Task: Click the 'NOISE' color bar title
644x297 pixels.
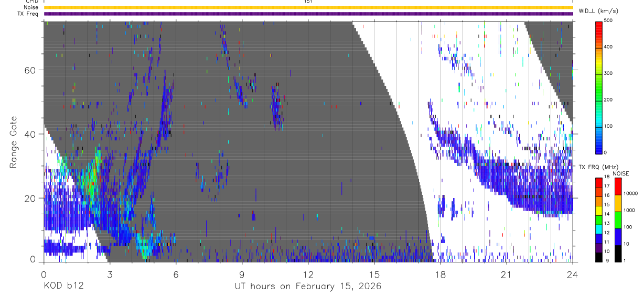Action: click(620, 173)
